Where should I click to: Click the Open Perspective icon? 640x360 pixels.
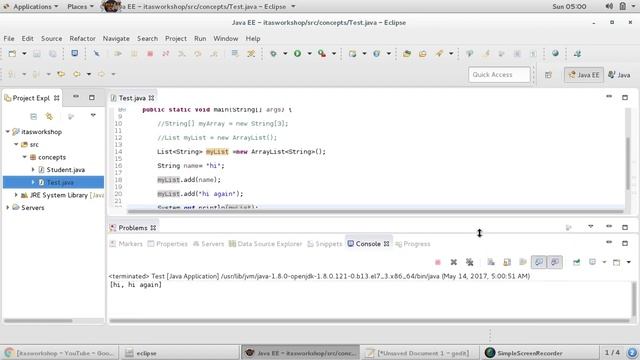tap(548, 75)
